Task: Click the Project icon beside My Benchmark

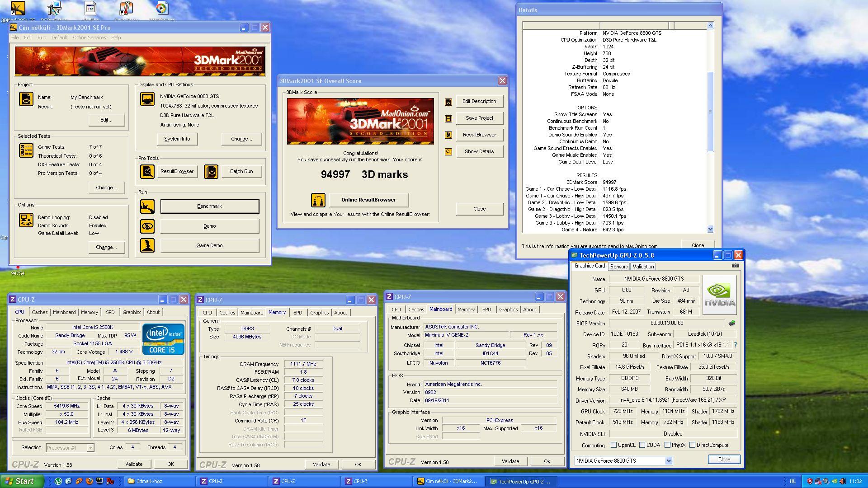Action: point(26,99)
